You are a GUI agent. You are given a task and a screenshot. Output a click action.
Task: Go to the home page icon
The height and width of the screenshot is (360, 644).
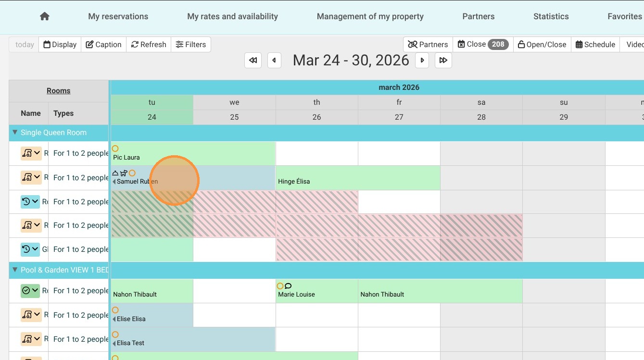pyautogui.click(x=45, y=16)
